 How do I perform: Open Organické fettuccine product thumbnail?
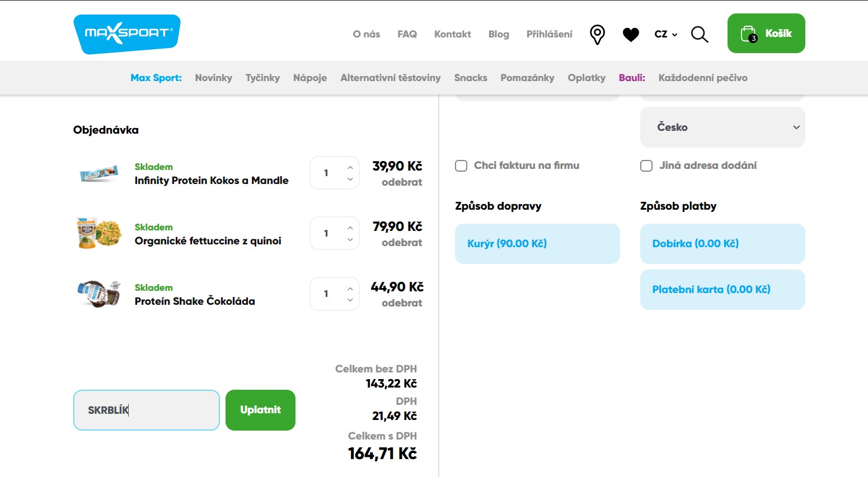point(99,233)
